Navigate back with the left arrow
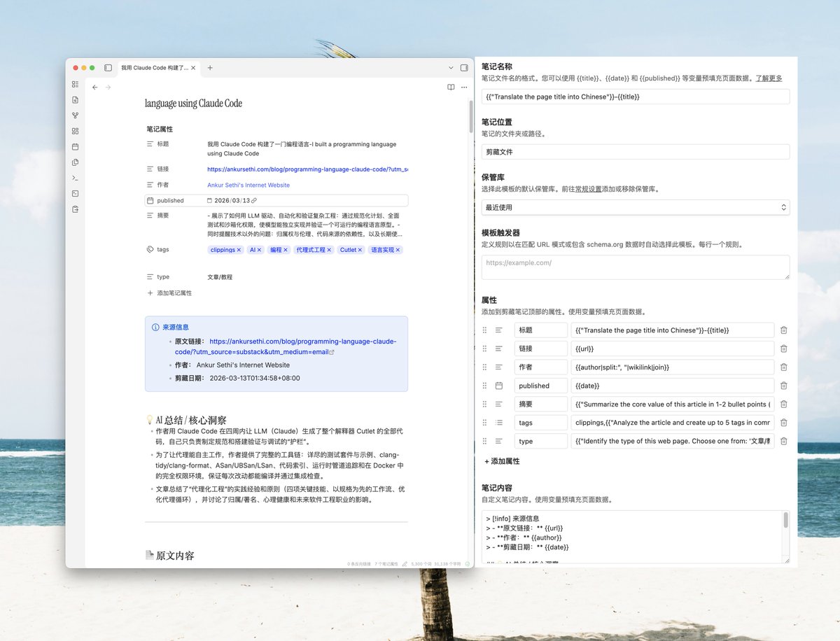 pos(95,87)
